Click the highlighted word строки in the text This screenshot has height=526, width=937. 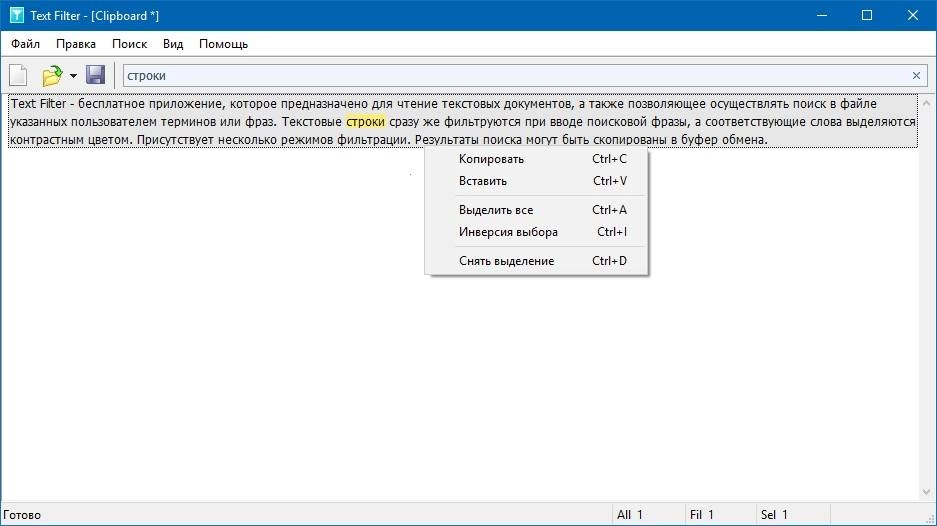coord(366,121)
